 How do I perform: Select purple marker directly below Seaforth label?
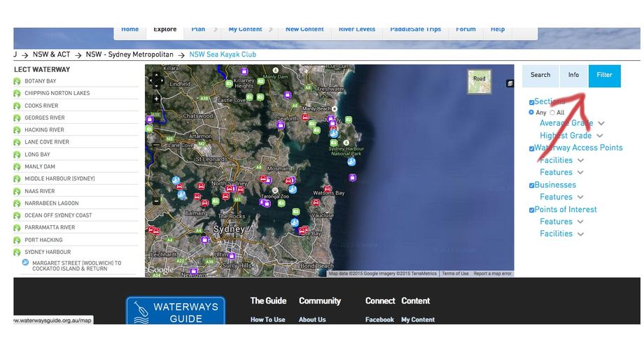281,125
